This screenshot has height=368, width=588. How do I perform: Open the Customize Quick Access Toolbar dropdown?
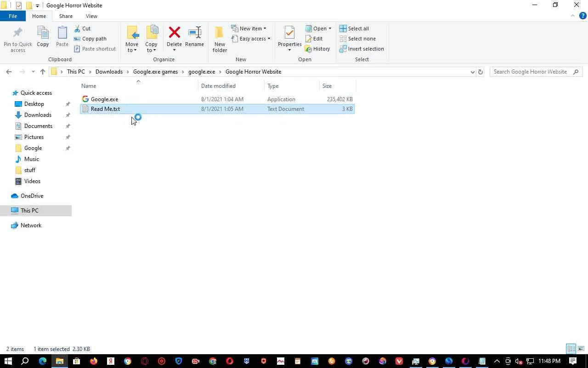coord(38,6)
